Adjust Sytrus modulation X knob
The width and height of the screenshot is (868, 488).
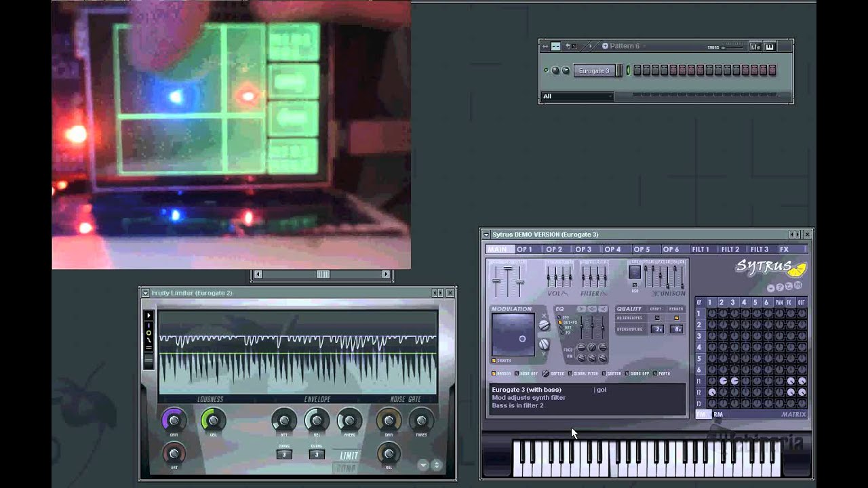pos(544,325)
